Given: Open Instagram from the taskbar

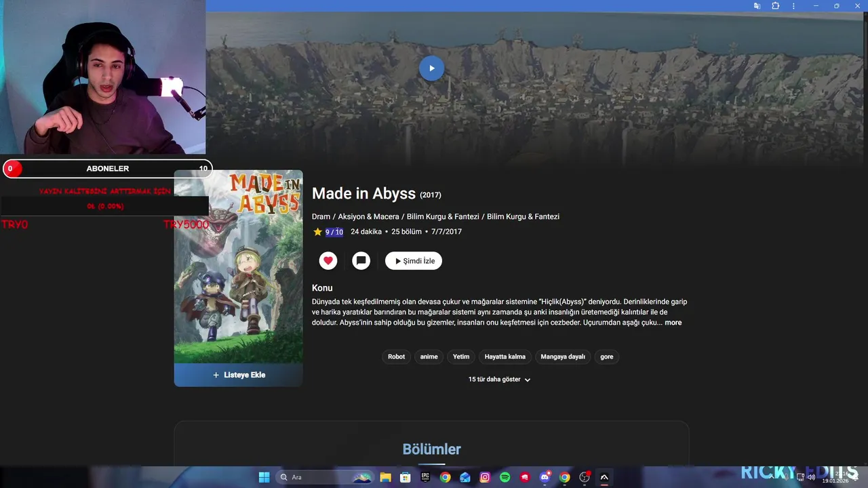Looking at the screenshot, I should click(x=485, y=477).
